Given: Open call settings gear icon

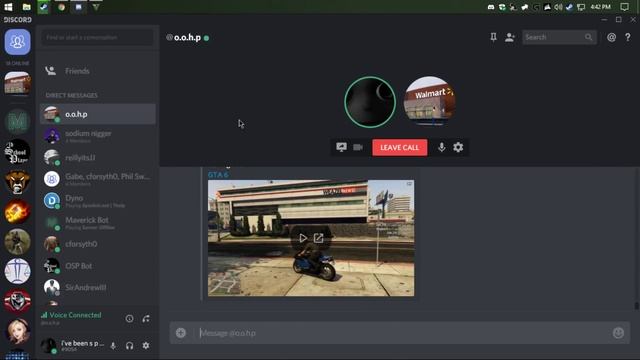Looking at the screenshot, I should pos(458,147).
